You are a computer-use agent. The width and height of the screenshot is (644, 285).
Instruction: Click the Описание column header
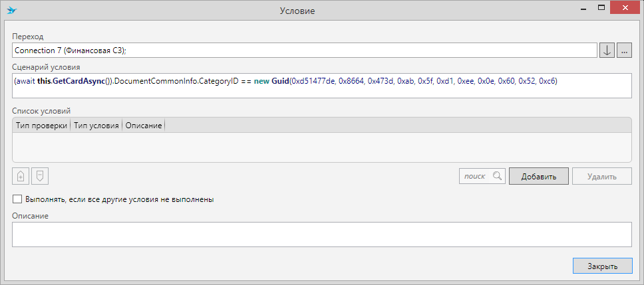pyautogui.click(x=143, y=125)
